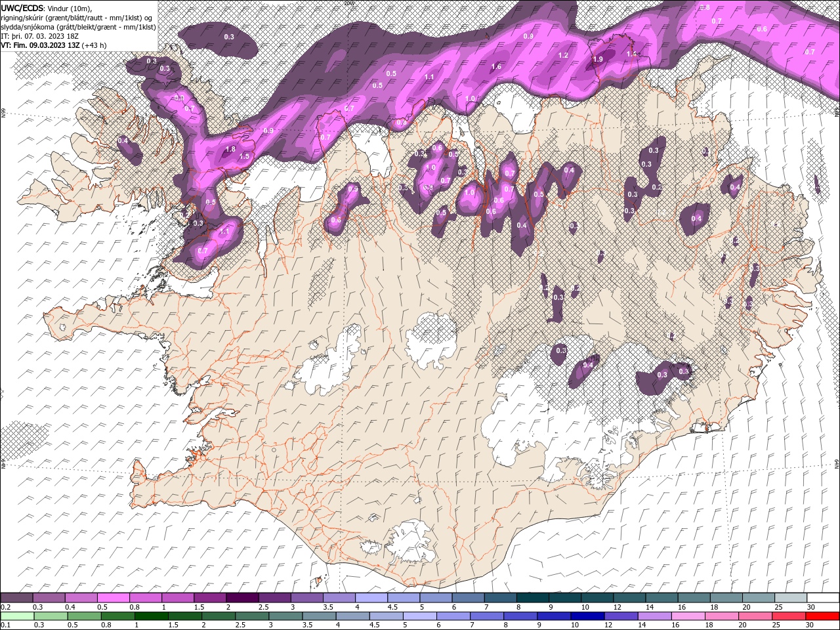Click the light pink rain swatch at 16

688,616
